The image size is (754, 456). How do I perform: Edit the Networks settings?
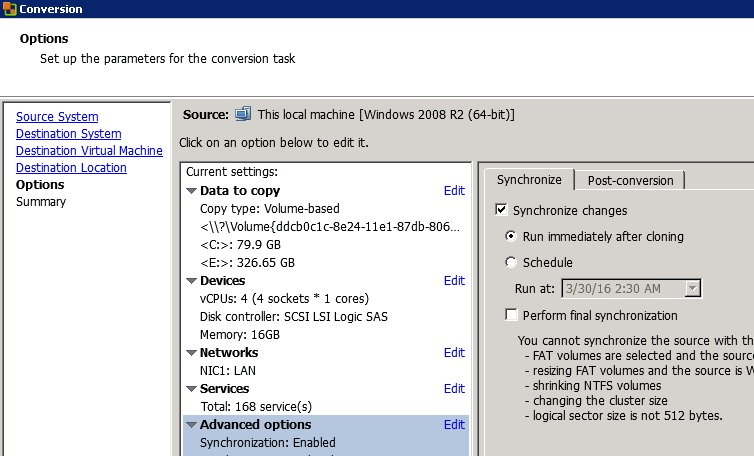454,353
